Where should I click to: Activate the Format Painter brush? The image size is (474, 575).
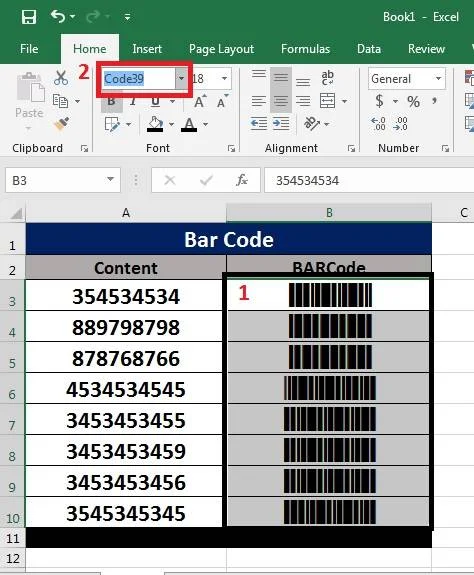(62, 124)
